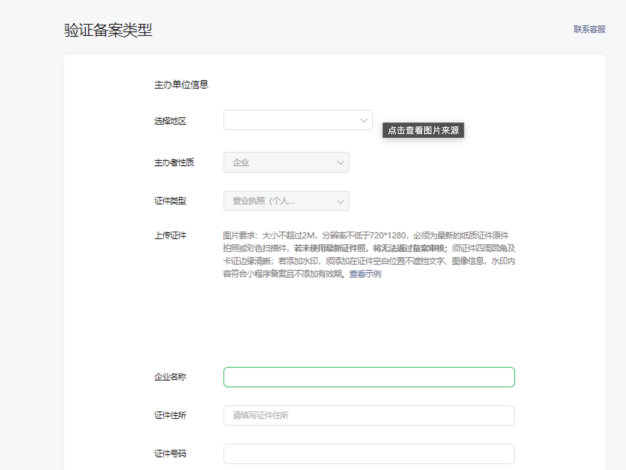Click the 证件类型 label
The image size is (626, 470).
(170, 201)
